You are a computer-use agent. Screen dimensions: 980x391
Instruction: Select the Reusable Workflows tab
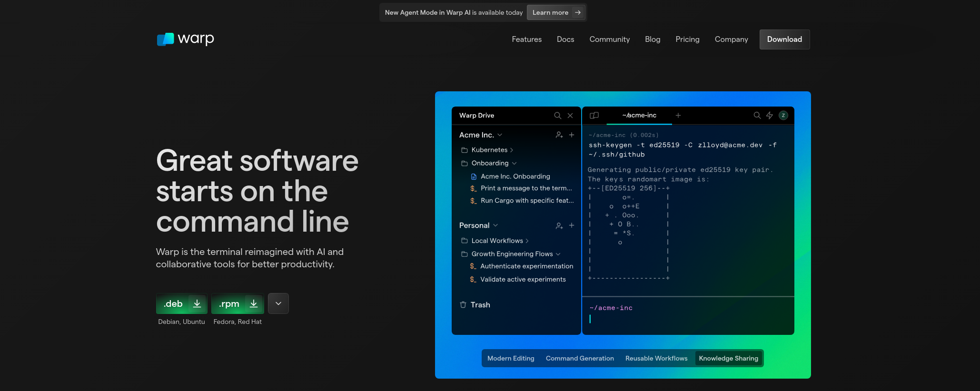pyautogui.click(x=656, y=358)
